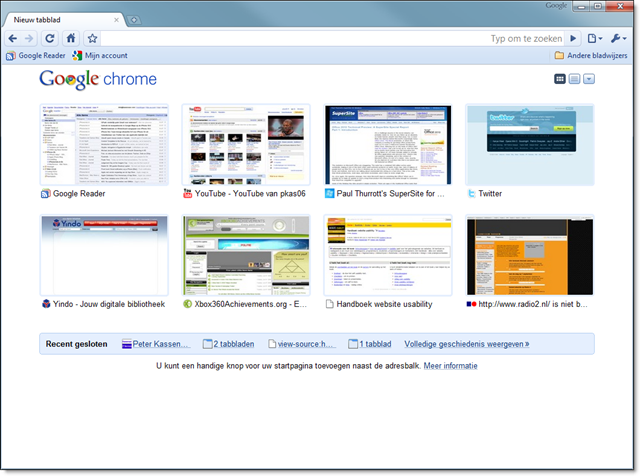Focus the address bar search field

click(331, 38)
